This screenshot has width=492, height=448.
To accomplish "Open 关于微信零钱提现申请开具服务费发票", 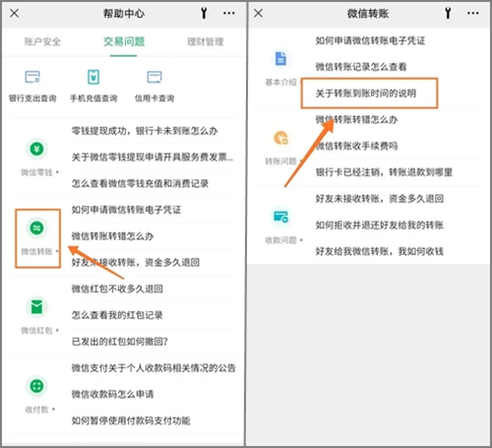I will point(153,158).
